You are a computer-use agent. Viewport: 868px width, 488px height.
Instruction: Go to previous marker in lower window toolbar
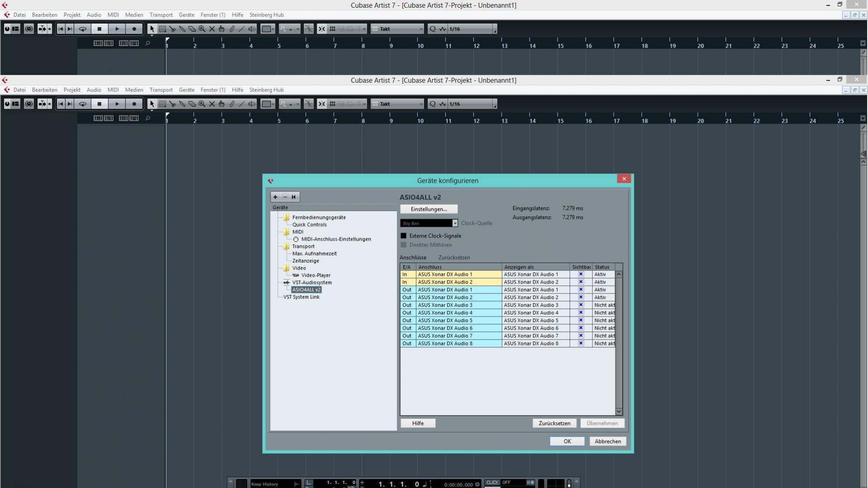(x=61, y=104)
